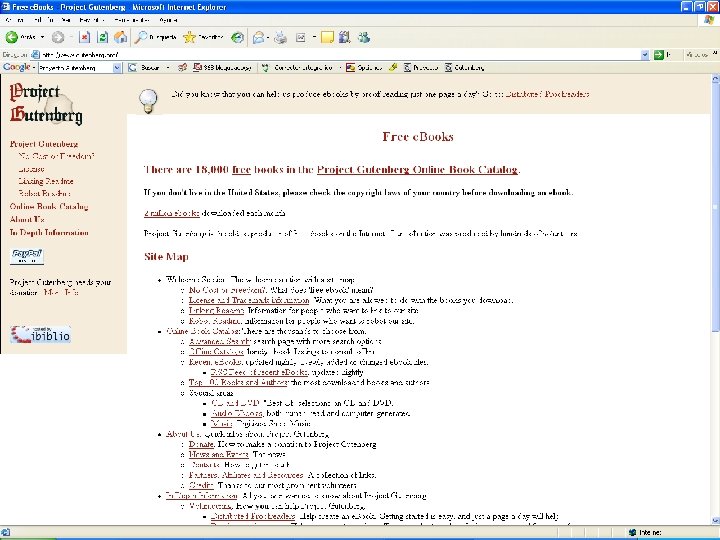The width and height of the screenshot is (720, 540).
Task: Click the Top 100 Books and Authors link
Action: 238,382
